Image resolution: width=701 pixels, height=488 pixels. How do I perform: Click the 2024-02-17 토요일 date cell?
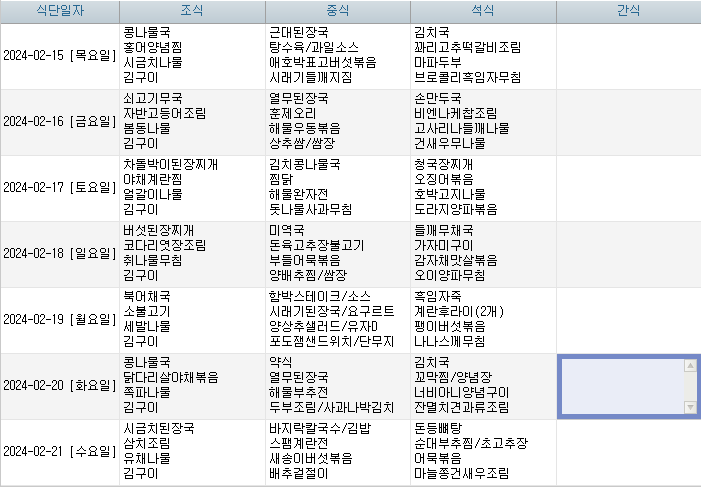point(60,188)
